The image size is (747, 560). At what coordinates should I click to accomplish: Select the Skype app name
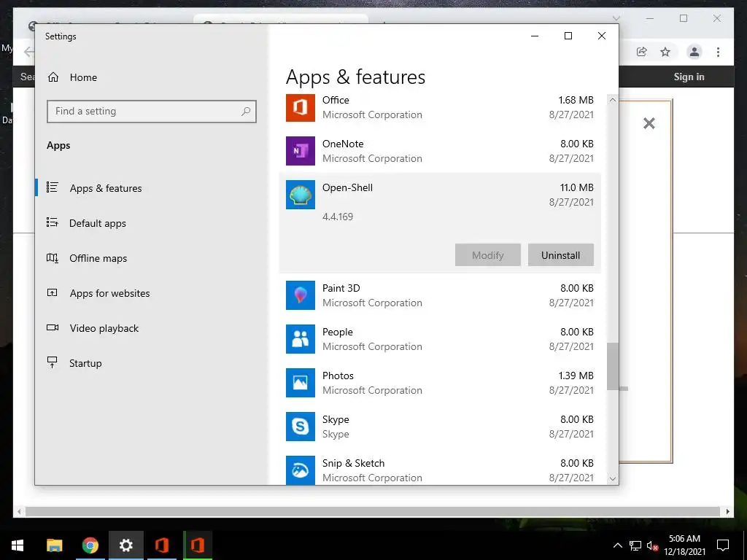336,419
